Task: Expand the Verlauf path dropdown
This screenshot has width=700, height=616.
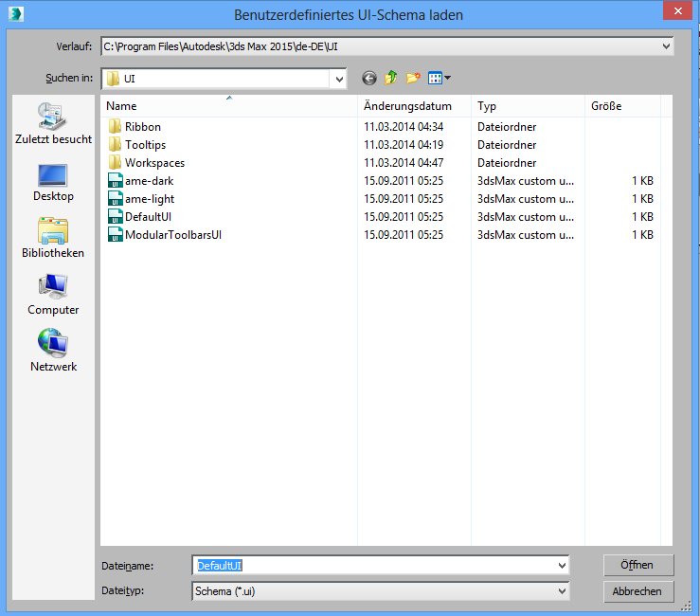Action: [x=666, y=46]
